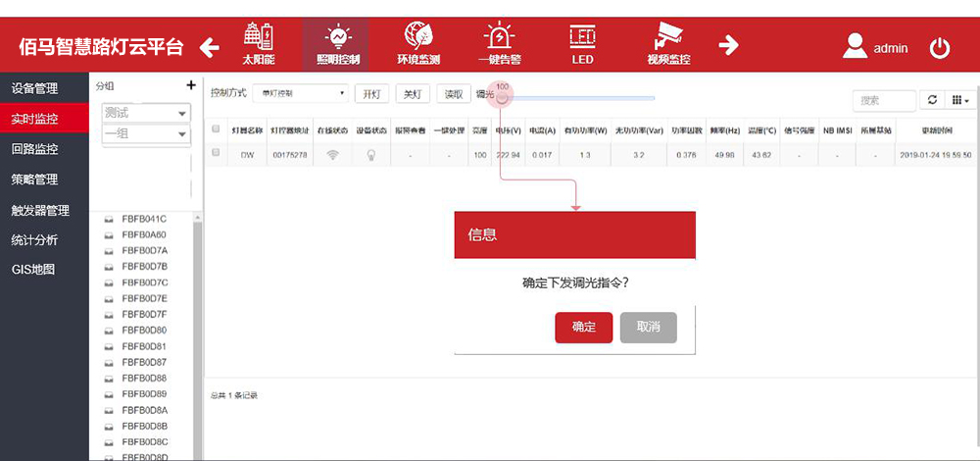
Task: Tick the select-all checkbox in the table header
Action: click(217, 128)
